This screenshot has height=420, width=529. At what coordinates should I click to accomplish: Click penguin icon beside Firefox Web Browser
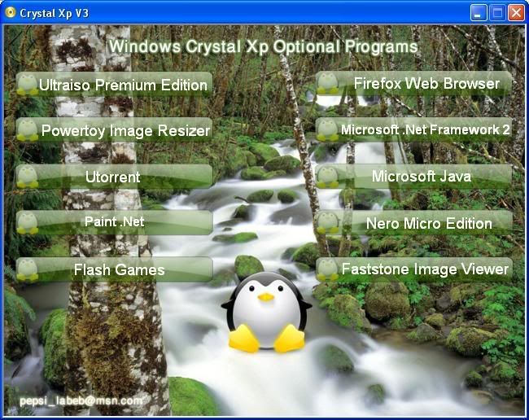327,83
